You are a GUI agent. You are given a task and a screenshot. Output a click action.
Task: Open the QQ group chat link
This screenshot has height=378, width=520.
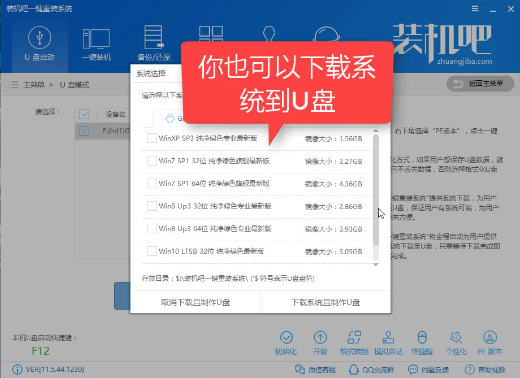[371, 369]
